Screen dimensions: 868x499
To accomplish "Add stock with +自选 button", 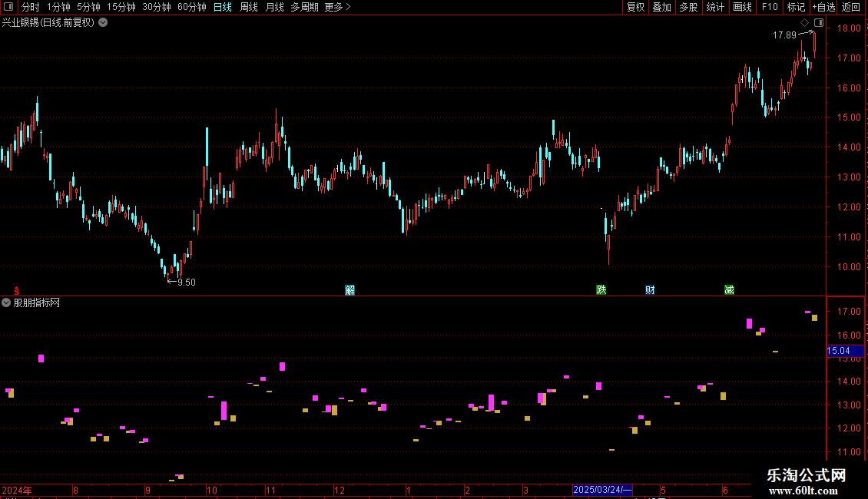I will click(x=823, y=7).
